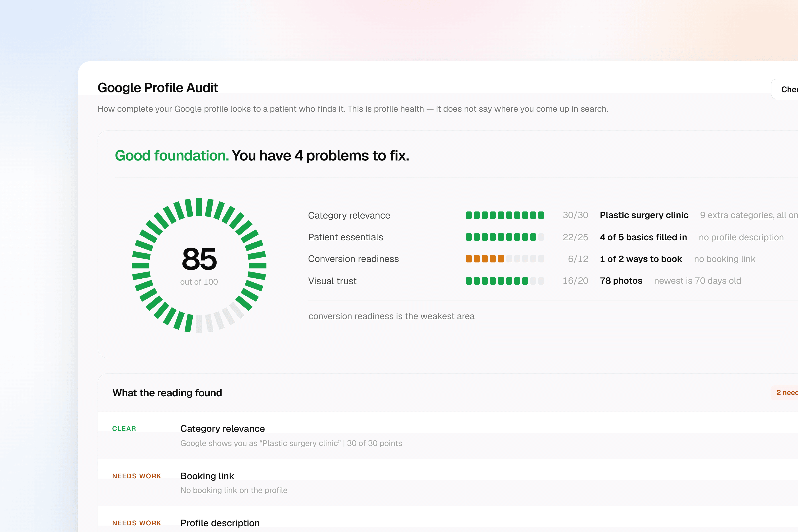Click the '4 of 5 basics filled in' text
Viewport: 798px width, 532px height.
pos(643,237)
